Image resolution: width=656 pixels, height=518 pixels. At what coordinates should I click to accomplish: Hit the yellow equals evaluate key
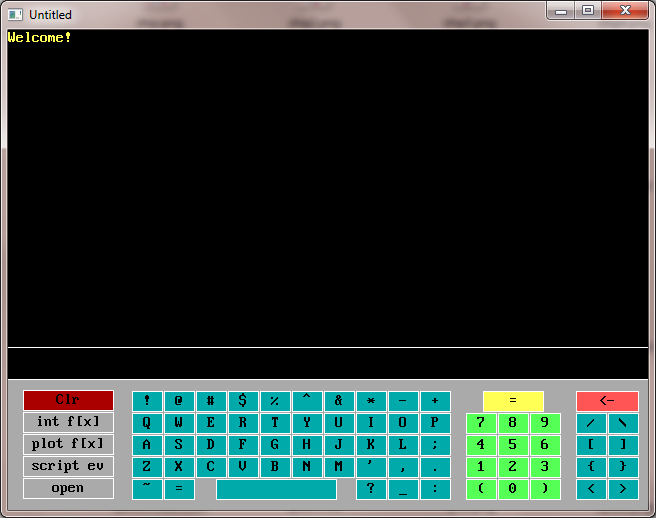point(513,401)
